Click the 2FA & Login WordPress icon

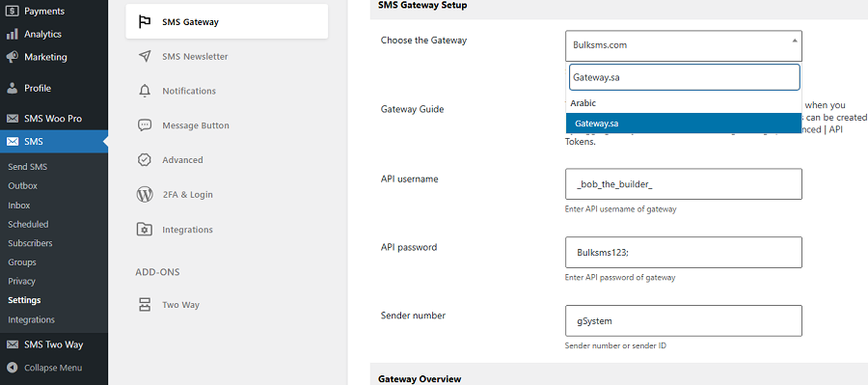(x=145, y=195)
